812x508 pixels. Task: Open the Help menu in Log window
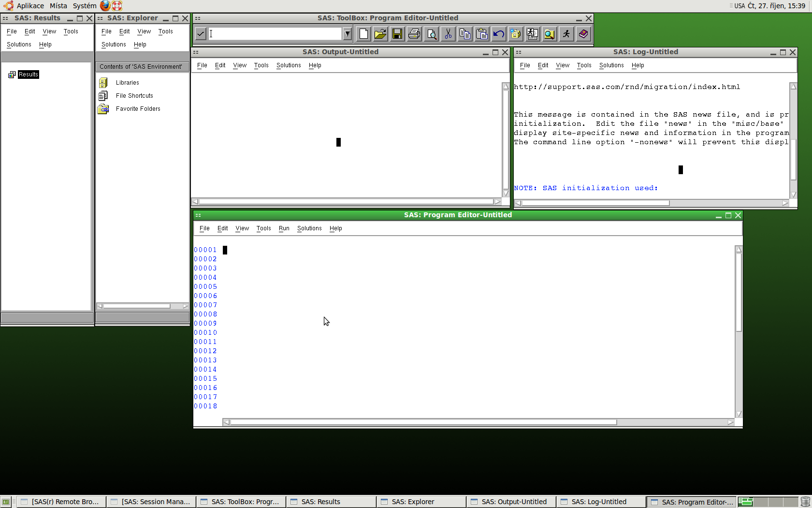coord(638,65)
